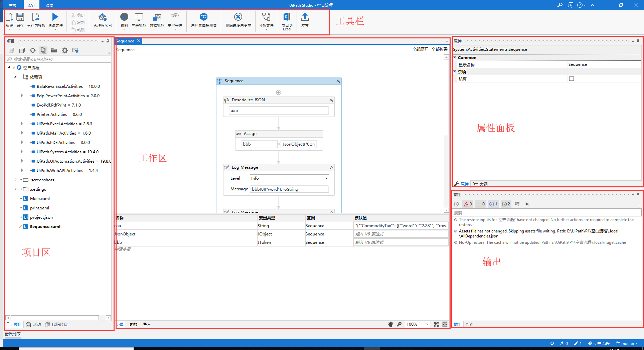Click 全部折叠 collapse all link
Image resolution: width=644 pixels, height=350 pixels.
(x=439, y=49)
